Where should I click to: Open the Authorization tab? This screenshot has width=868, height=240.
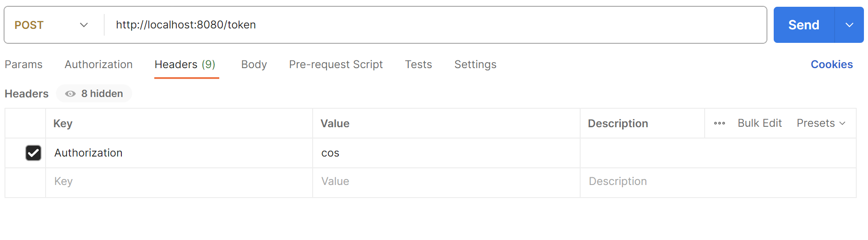tap(98, 65)
